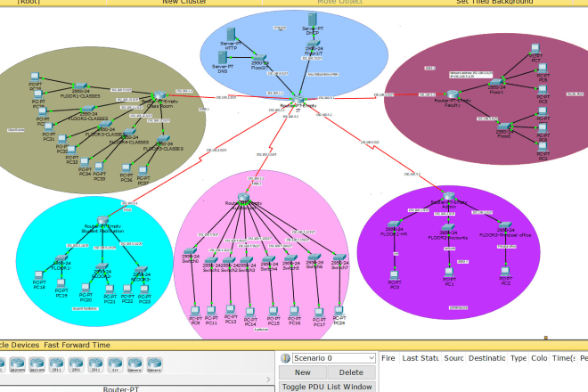Click Fast Forward Time button

77,345
